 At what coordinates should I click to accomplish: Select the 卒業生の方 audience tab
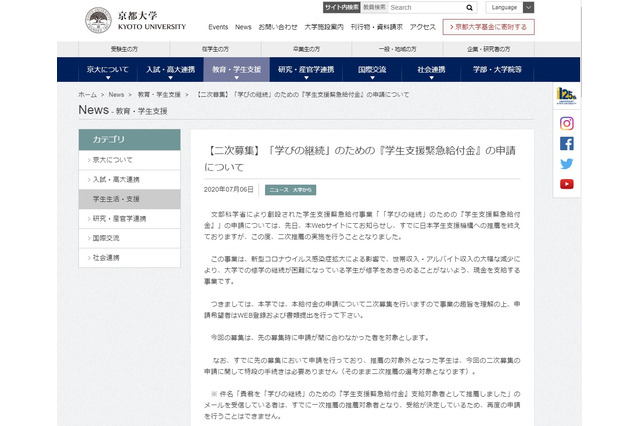coord(306,49)
